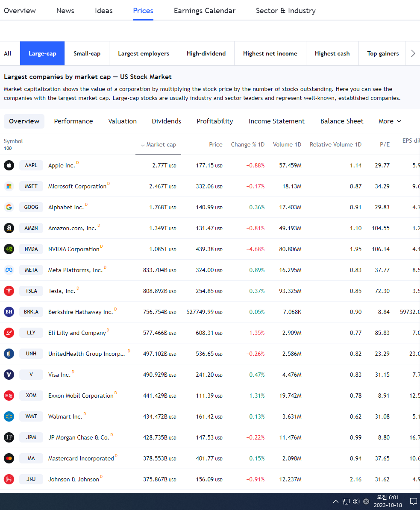Image resolution: width=420 pixels, height=510 pixels.
Task: Click the Tesla logo icon
Action: [9, 291]
